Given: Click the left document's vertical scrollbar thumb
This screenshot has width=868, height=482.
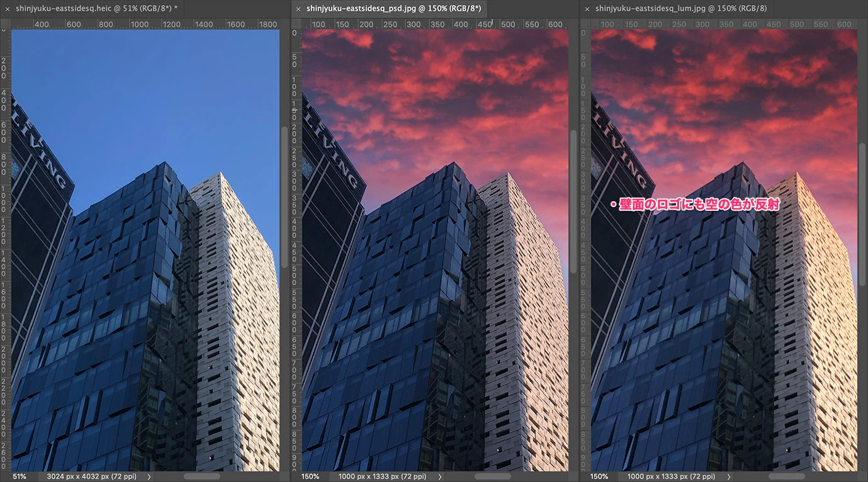Looking at the screenshot, I should pyautogui.click(x=285, y=196).
